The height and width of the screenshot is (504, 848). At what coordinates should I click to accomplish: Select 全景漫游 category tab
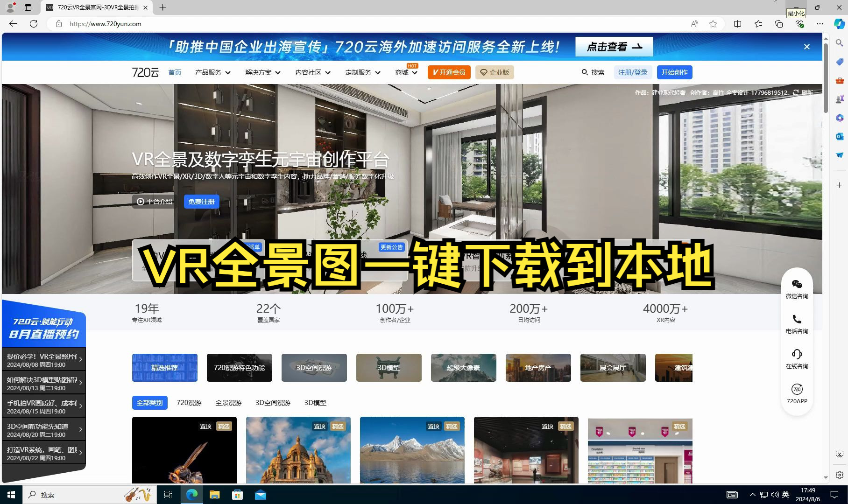228,403
